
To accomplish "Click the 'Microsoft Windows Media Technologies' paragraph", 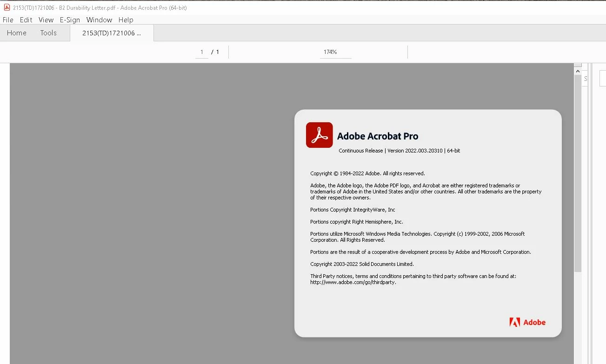I will pos(418,237).
